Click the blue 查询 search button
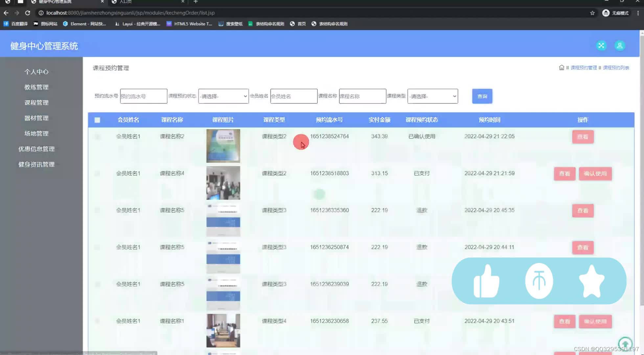This screenshot has height=355, width=644. pos(482,96)
